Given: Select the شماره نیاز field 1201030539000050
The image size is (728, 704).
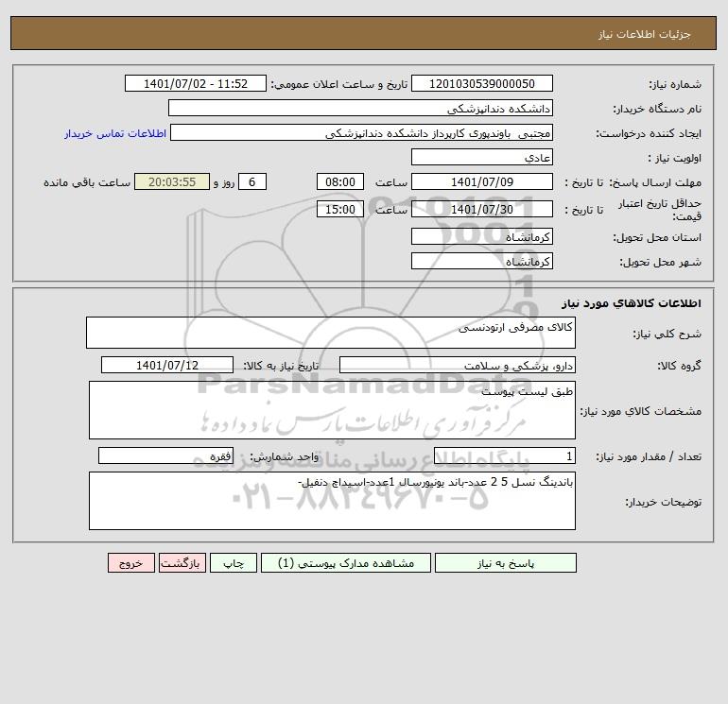Looking at the screenshot, I should pos(482,83).
